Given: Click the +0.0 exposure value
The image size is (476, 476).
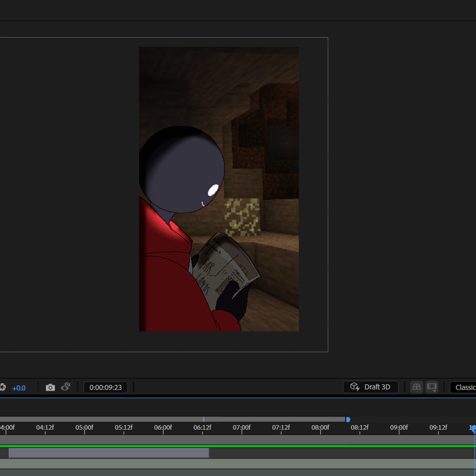Looking at the screenshot, I should pyautogui.click(x=19, y=388).
